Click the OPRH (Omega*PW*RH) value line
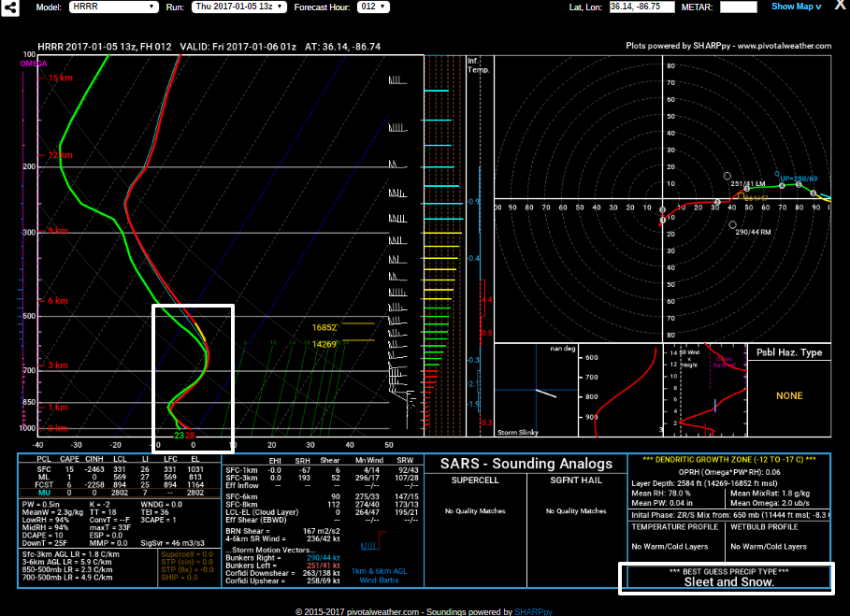This screenshot has width=850, height=616. tap(729, 472)
